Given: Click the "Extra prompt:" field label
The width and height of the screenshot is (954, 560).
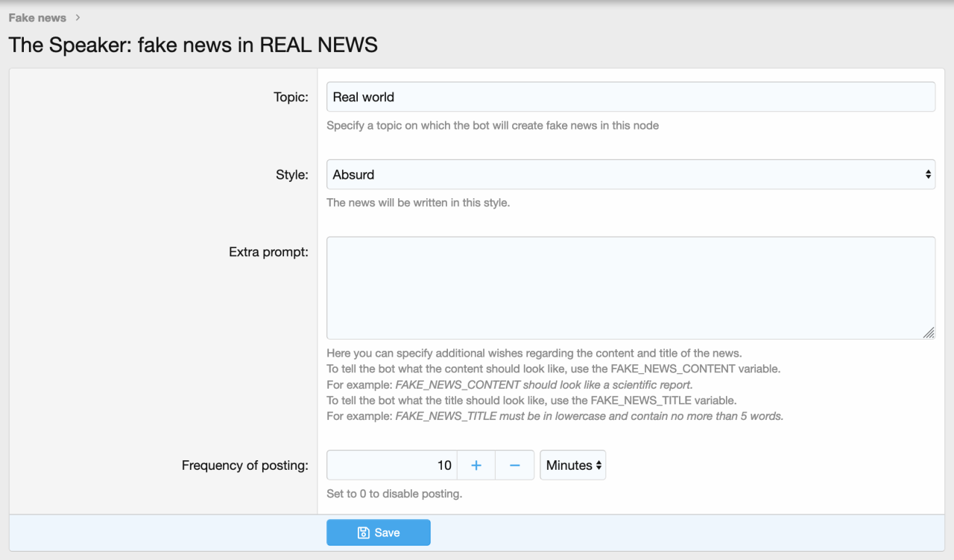Looking at the screenshot, I should pos(268,252).
